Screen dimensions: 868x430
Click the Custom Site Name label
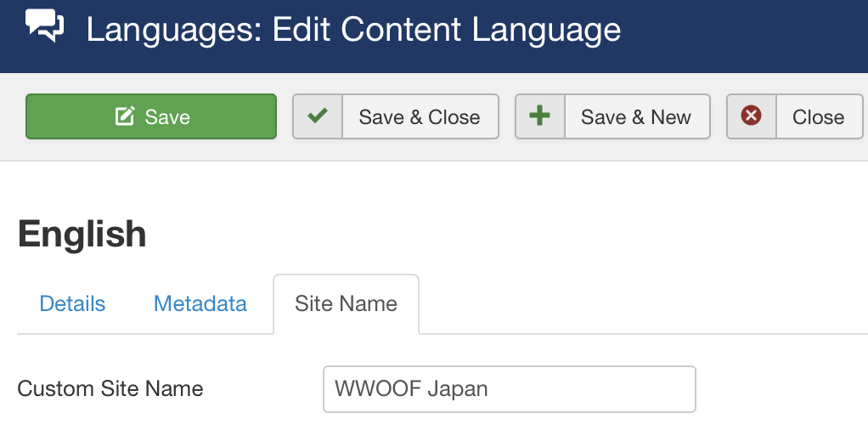coord(110,388)
